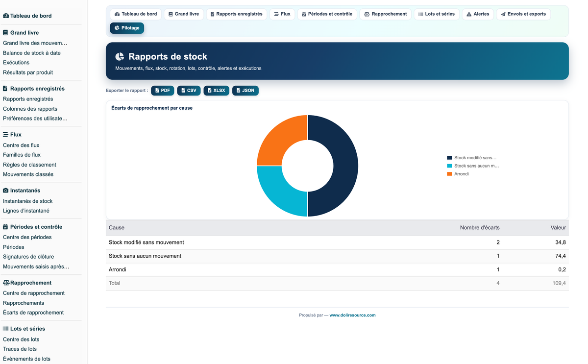Click the file icon in Rapports enregistrés tab
The image size is (588, 364).
(212, 14)
